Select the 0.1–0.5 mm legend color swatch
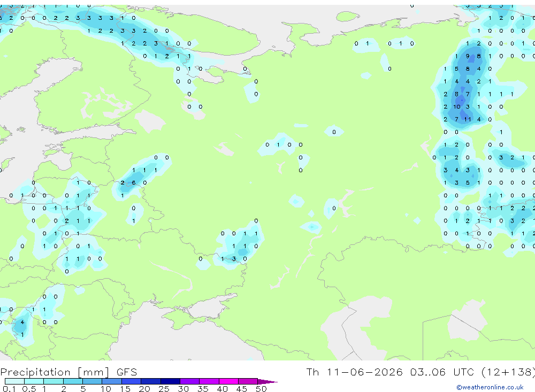Viewport: 535px width, 392px height. [x=14, y=381]
